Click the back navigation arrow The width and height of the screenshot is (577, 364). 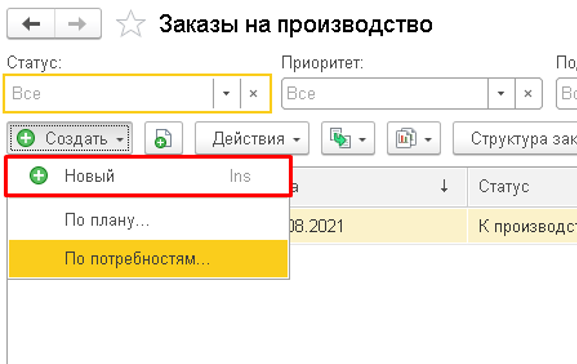click(31, 24)
